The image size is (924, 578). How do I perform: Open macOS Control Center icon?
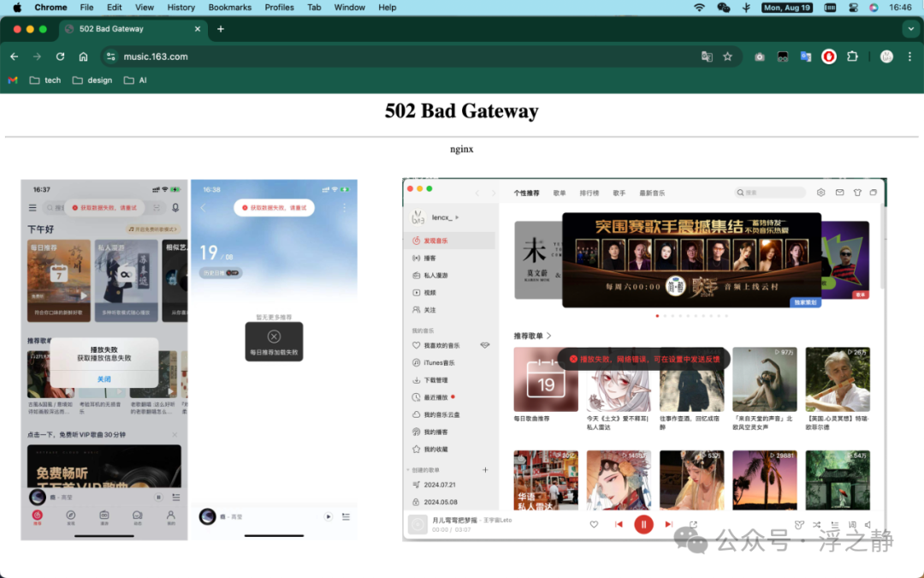coord(853,7)
